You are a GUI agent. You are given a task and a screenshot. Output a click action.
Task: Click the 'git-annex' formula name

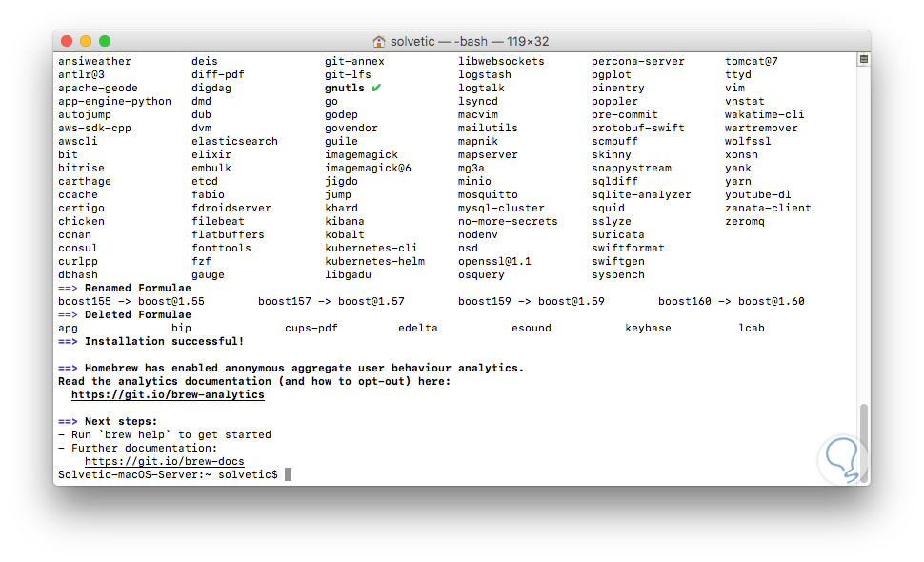(354, 61)
